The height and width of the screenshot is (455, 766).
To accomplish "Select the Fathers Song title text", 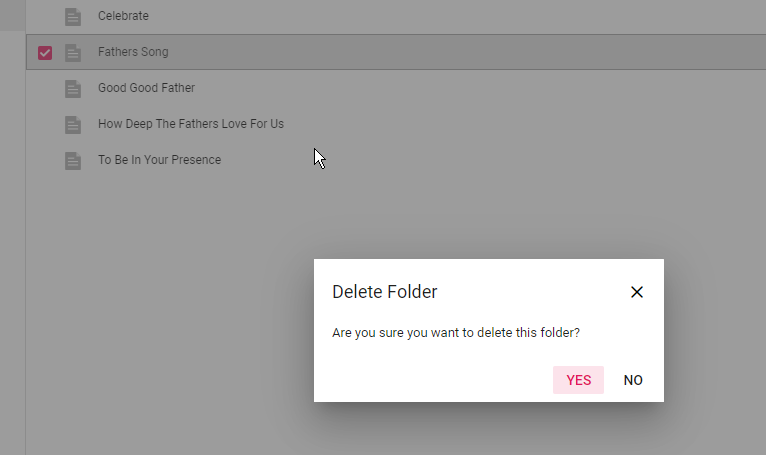I will point(133,52).
